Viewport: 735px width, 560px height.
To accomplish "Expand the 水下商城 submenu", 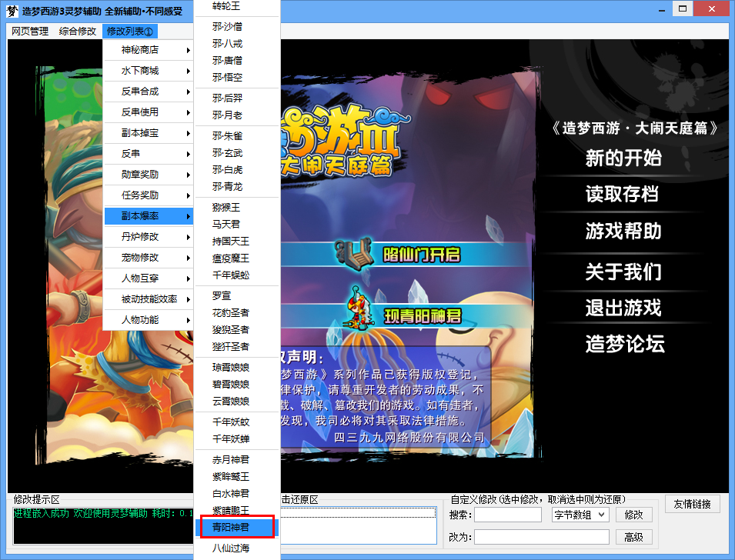I will 149,71.
